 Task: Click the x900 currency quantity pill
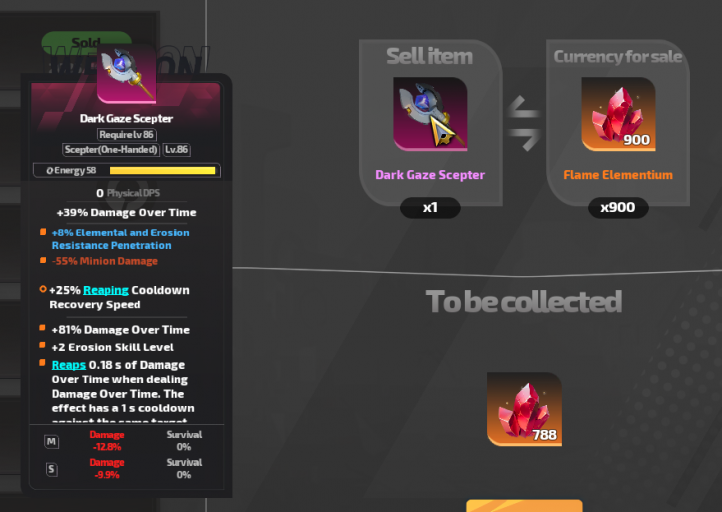coord(618,208)
